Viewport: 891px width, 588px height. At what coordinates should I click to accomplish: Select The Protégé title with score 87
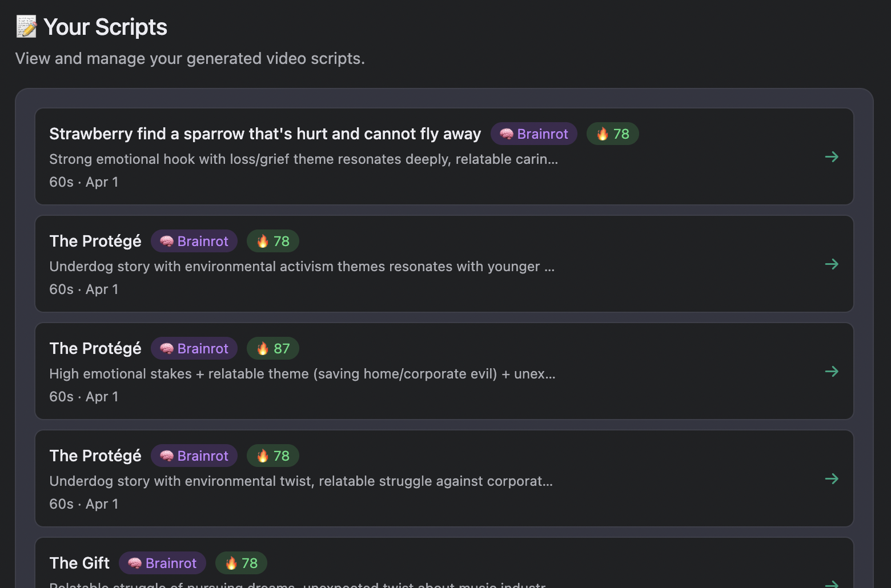[x=95, y=348]
